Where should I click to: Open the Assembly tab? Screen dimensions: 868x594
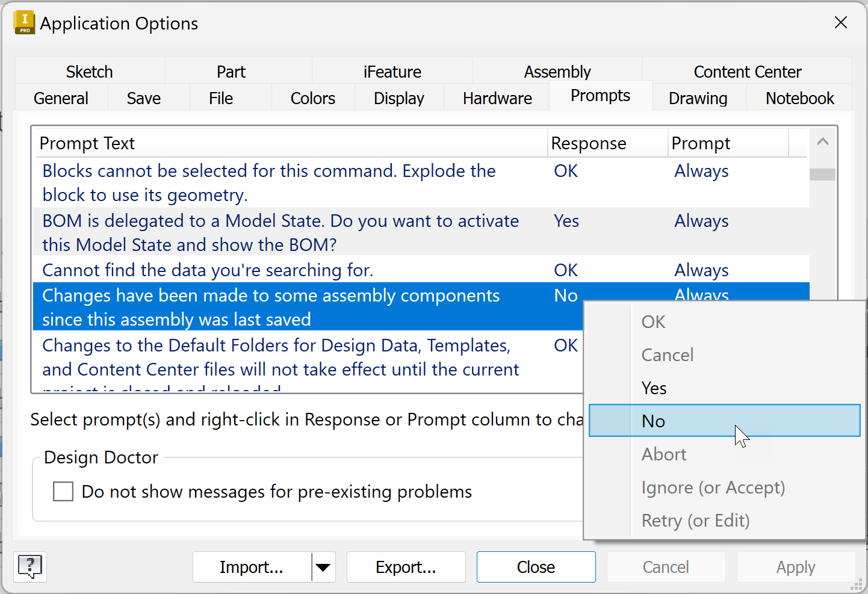(557, 72)
